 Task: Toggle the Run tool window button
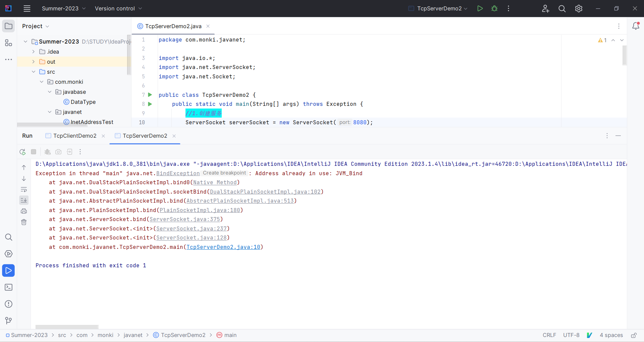[x=8, y=271]
